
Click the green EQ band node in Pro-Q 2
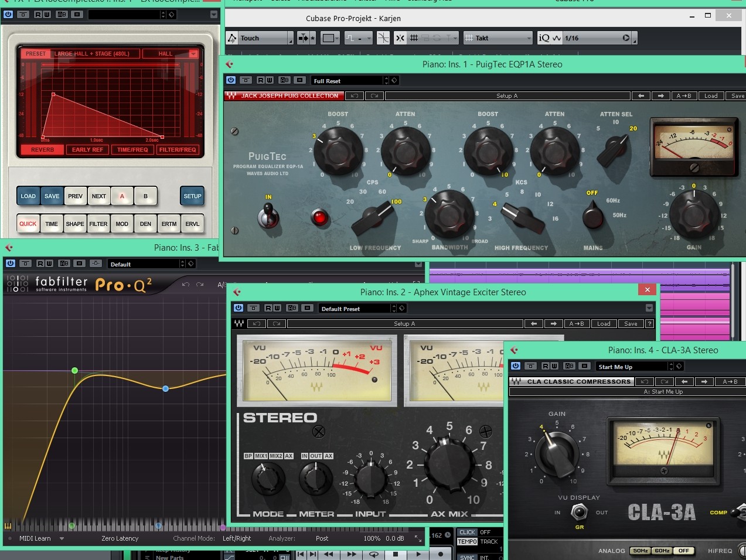tap(74, 370)
